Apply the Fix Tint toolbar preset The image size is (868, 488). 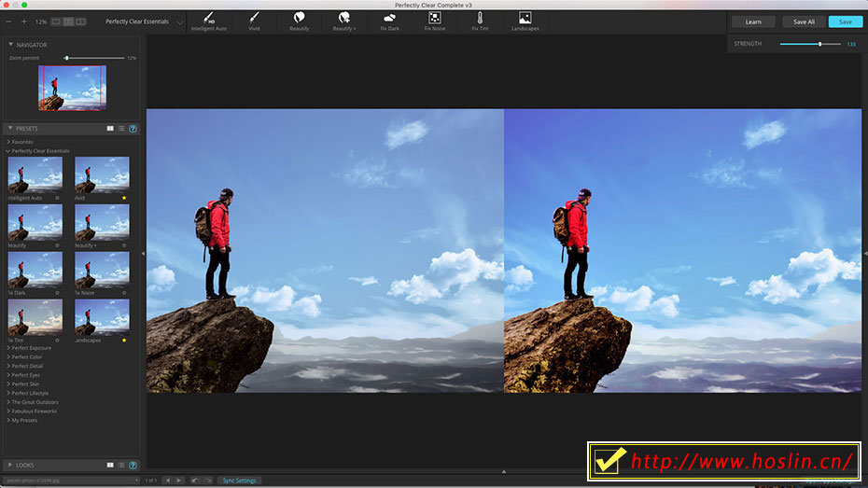click(x=480, y=21)
